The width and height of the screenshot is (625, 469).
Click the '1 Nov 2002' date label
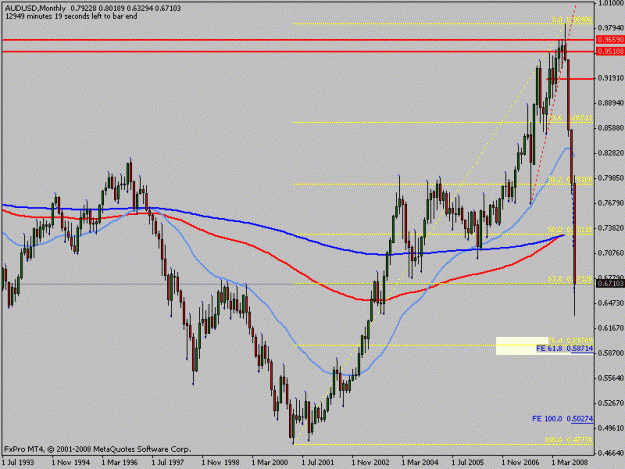coord(370,463)
